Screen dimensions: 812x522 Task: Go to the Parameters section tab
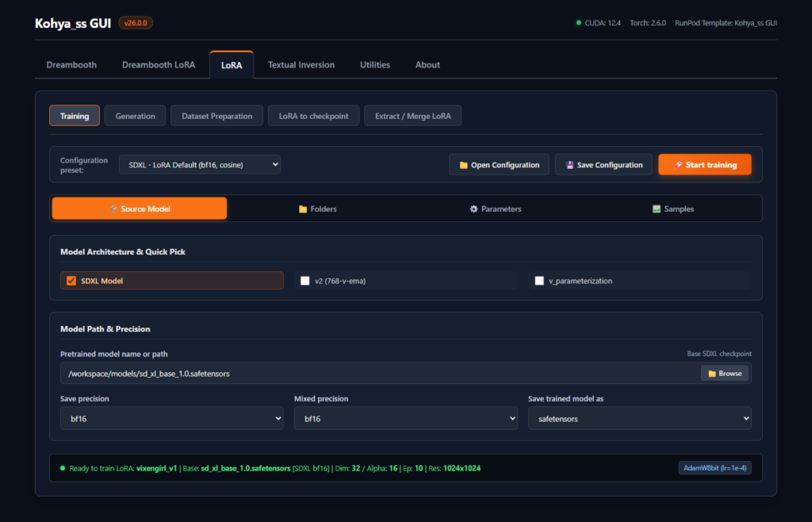click(x=495, y=209)
